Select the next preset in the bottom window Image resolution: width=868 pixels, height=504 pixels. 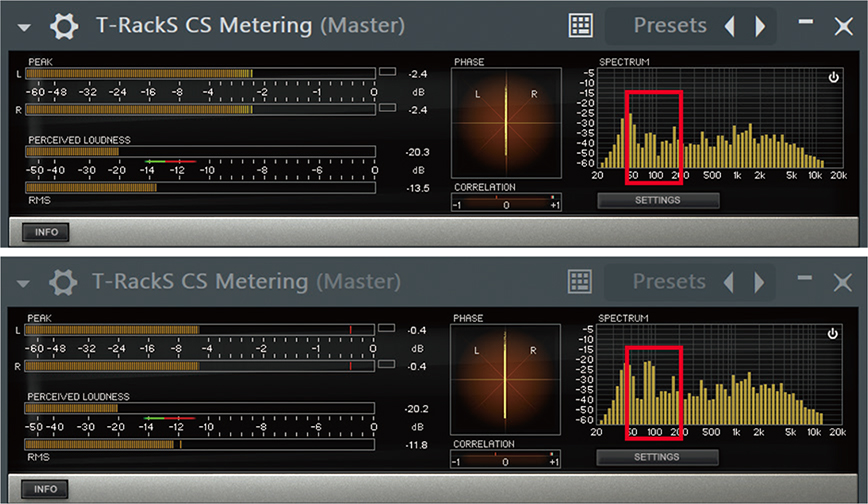pyautogui.click(x=760, y=282)
